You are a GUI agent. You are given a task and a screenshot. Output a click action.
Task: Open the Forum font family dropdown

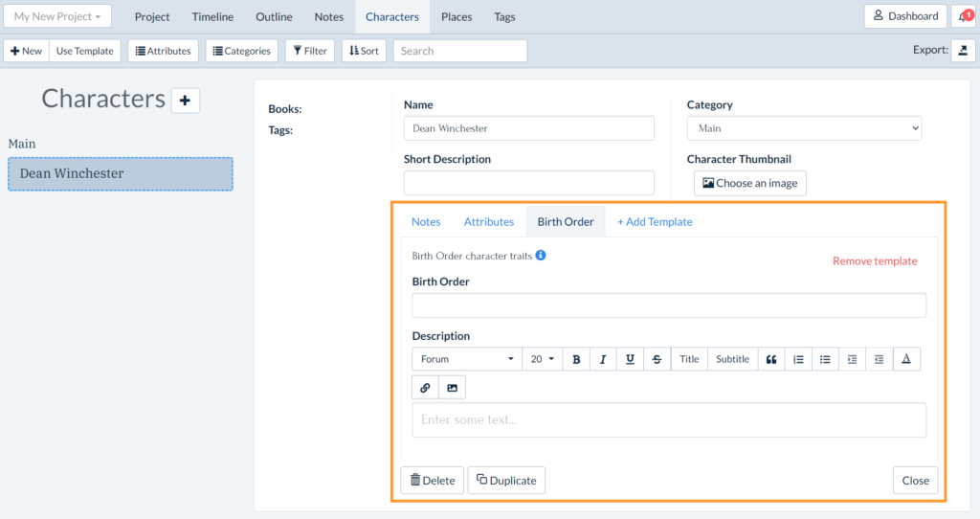(x=467, y=359)
